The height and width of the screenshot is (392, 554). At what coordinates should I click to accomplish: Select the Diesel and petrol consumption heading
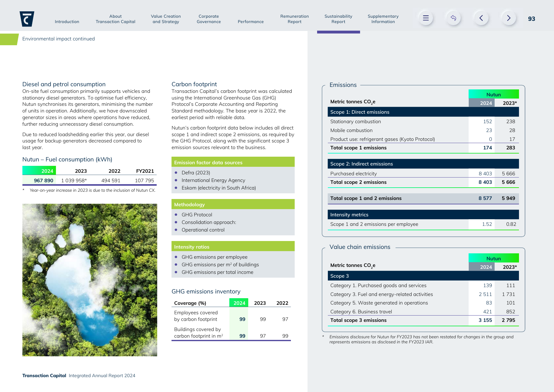coord(64,84)
